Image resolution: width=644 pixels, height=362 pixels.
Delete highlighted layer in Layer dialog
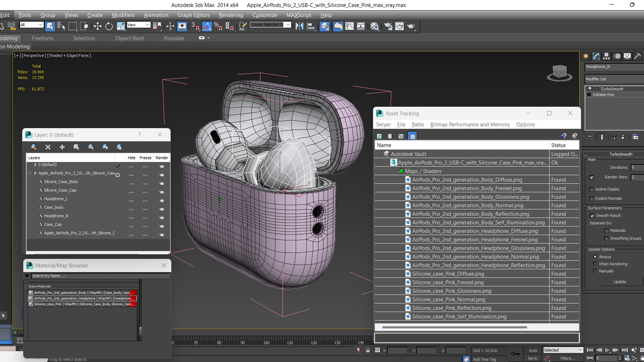(x=48, y=147)
